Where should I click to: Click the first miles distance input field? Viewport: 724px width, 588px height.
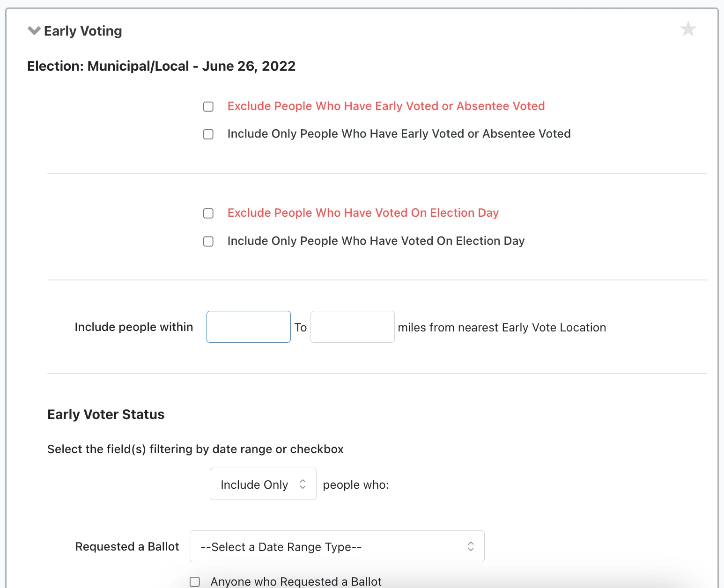tap(248, 326)
